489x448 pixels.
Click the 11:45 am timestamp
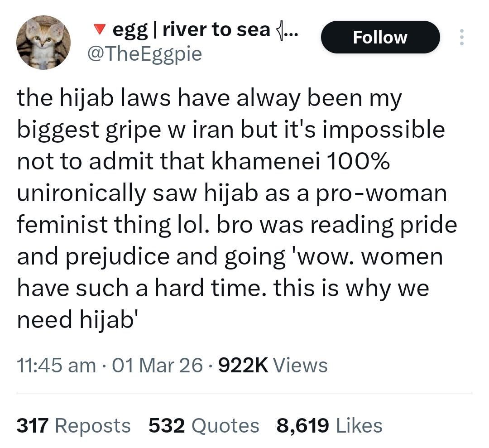coord(55,365)
